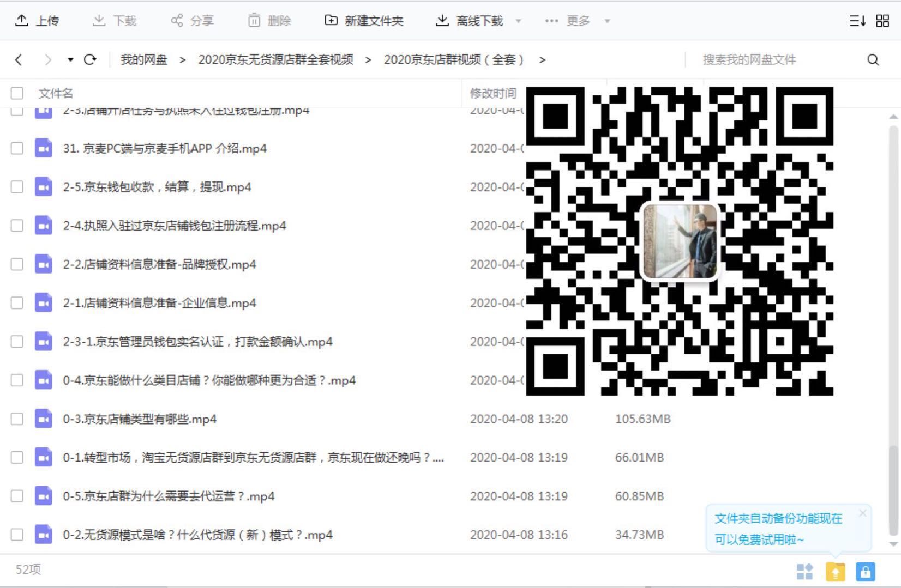The image size is (901, 588).
Task: Select checkbox for 31. 京麦PC端与京麦手机APP 介绍.mp4
Action: [17, 148]
